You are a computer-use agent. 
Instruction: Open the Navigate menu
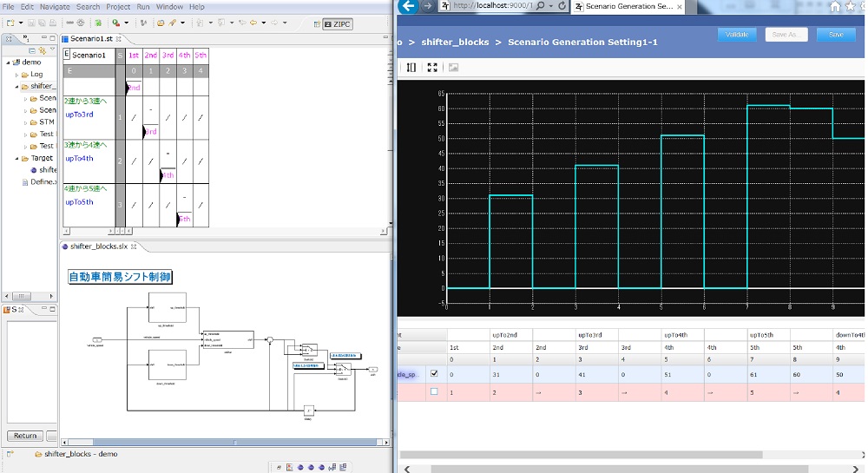(x=55, y=6)
